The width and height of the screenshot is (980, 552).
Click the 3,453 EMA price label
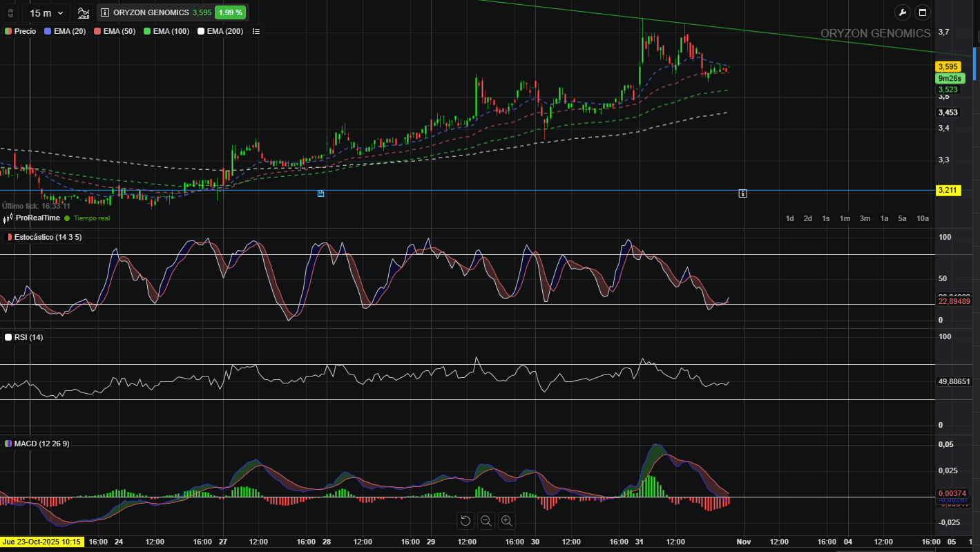tap(948, 113)
